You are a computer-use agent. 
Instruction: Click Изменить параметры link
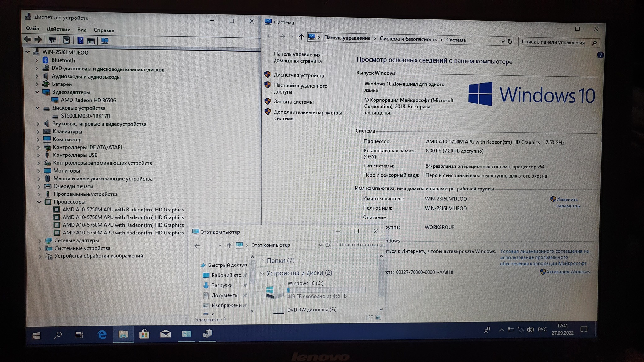568,202
